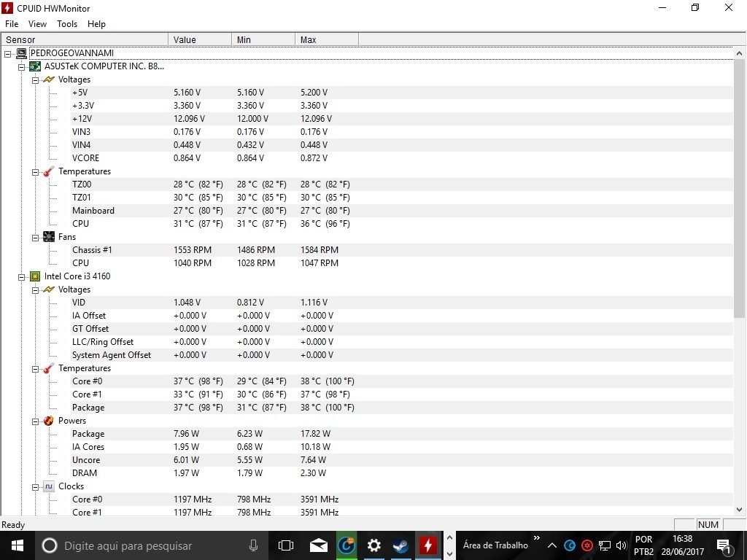747x560 pixels.
Task: Select the IA Cores power row
Action: [402, 447]
